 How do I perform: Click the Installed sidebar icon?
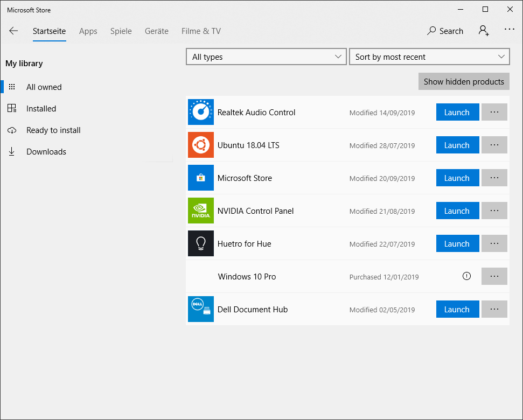[x=12, y=108]
